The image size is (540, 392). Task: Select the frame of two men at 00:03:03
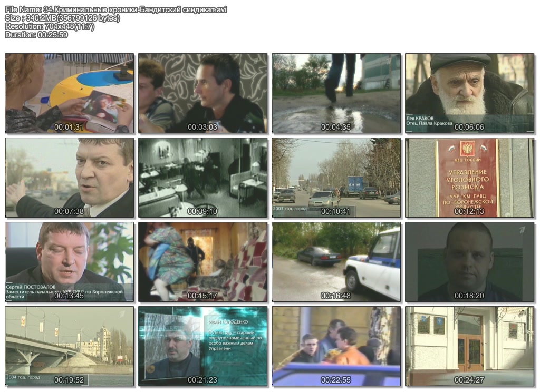pyautogui.click(x=202, y=93)
